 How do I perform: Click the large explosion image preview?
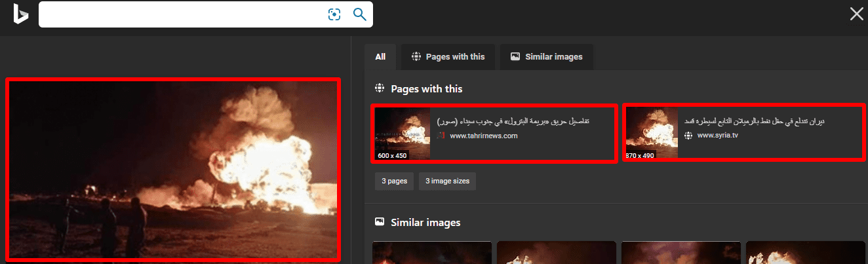coord(173,169)
